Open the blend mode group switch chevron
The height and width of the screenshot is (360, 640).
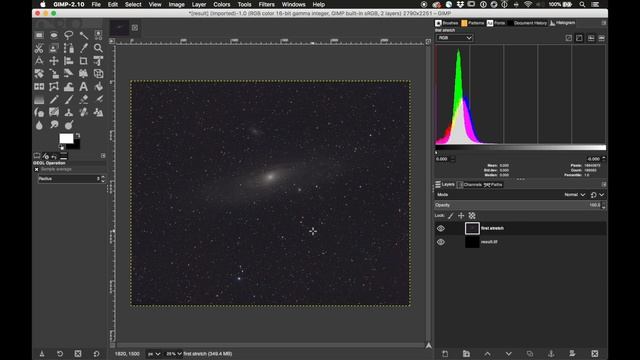point(602,195)
